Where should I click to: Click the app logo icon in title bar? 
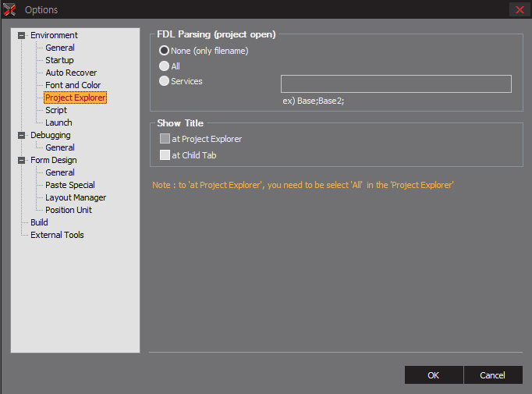click(x=9, y=9)
